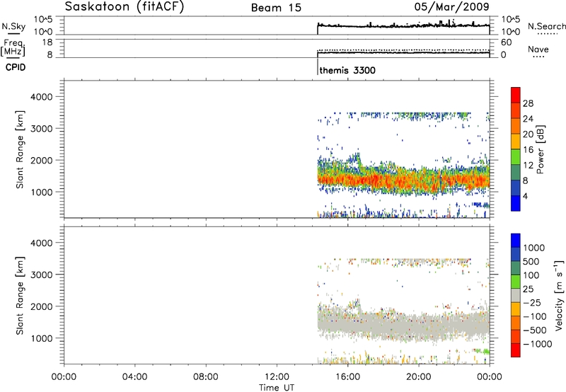566x392 pixels.
Task: Click the 10^5 left tick of the noise panel
Action: 43,19
